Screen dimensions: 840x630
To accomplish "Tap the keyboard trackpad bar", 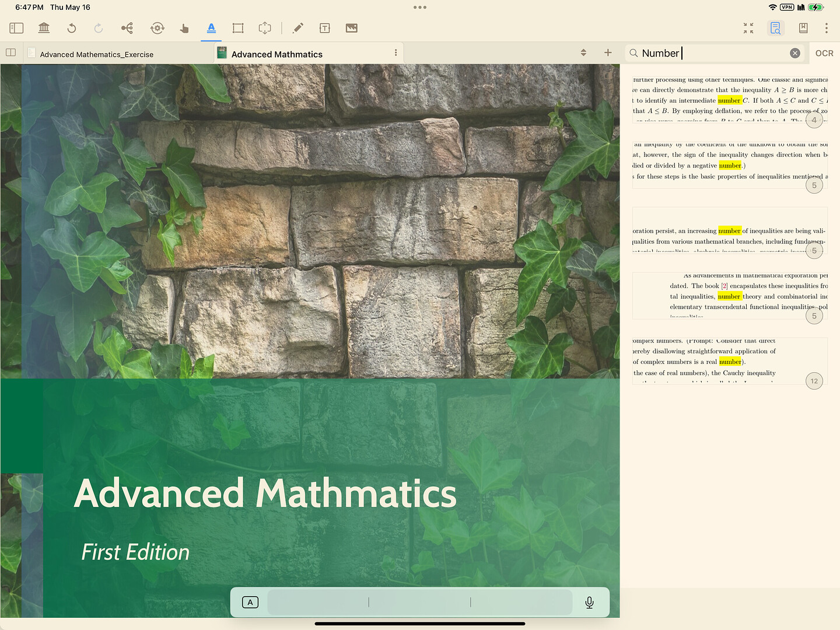I will tap(419, 602).
